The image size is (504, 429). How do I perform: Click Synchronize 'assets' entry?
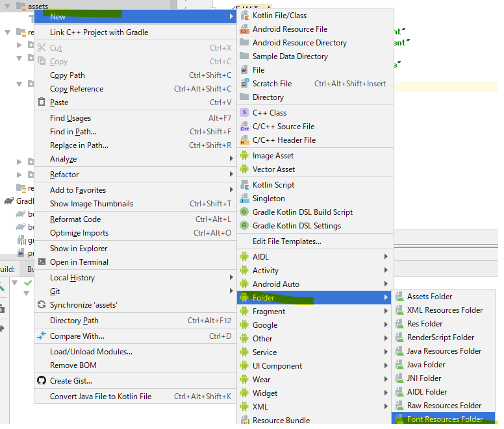click(83, 305)
